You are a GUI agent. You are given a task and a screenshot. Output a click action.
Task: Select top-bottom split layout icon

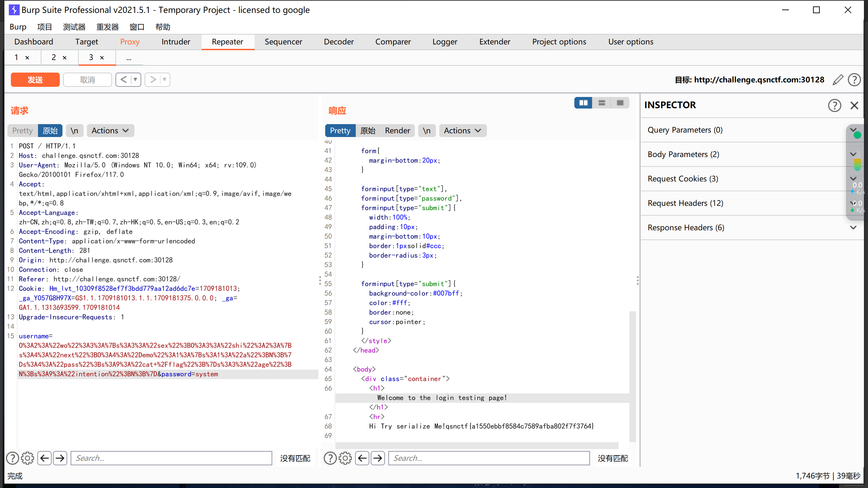[x=602, y=103]
